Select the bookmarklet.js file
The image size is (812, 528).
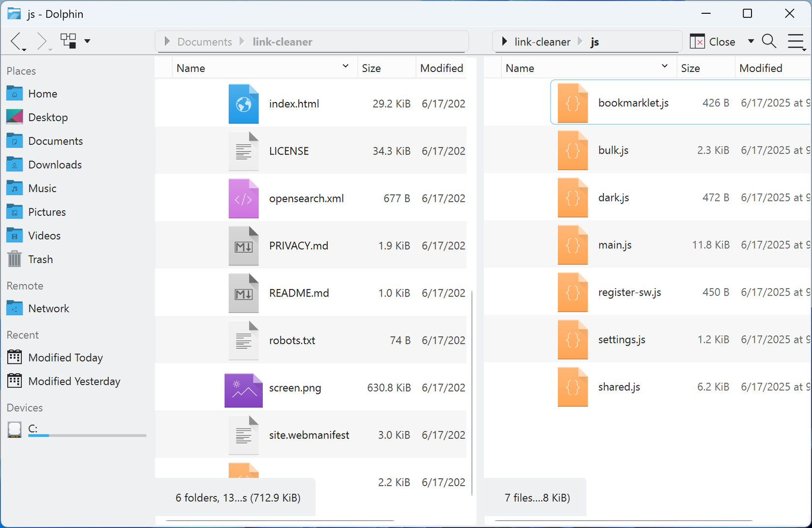633,103
